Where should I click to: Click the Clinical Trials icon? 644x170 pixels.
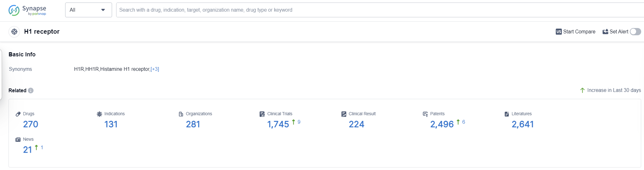(262, 114)
